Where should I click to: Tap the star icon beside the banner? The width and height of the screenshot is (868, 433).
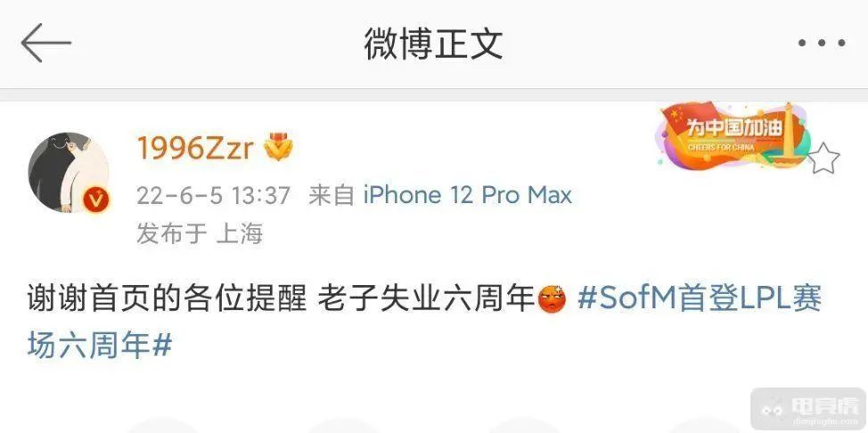coord(823,158)
